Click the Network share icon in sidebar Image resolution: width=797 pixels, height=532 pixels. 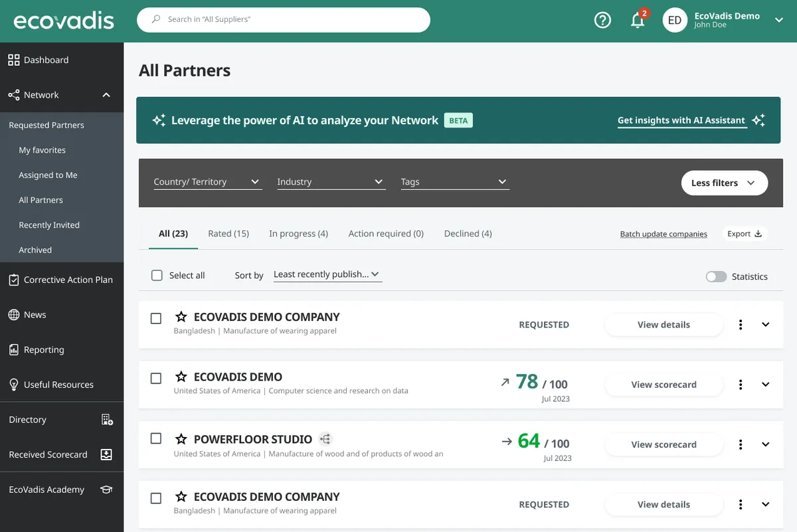[x=14, y=95]
